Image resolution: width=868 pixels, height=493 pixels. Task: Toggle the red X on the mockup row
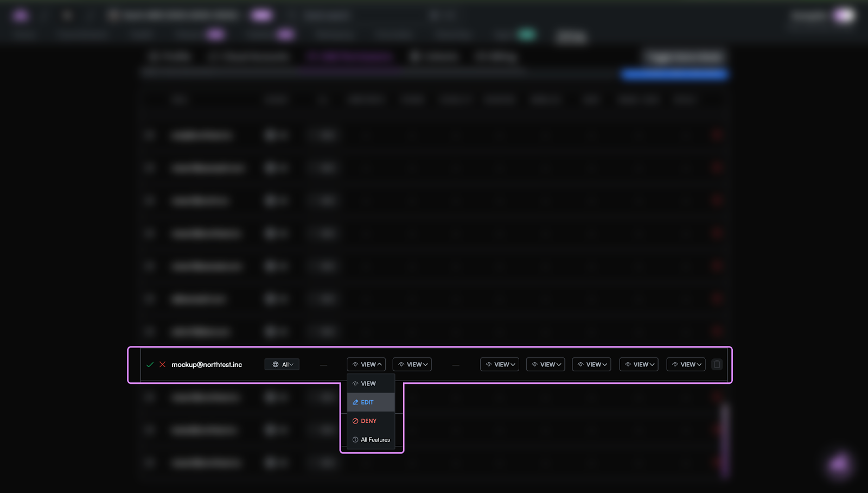pyautogui.click(x=162, y=364)
